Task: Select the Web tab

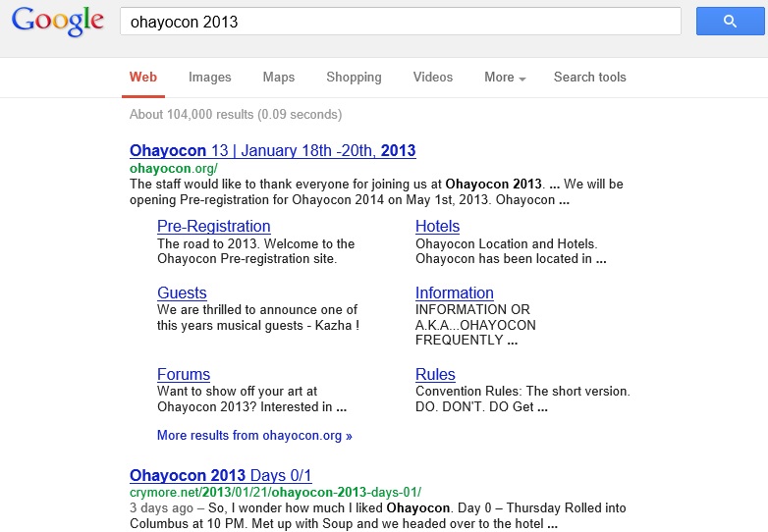Action: 143,78
